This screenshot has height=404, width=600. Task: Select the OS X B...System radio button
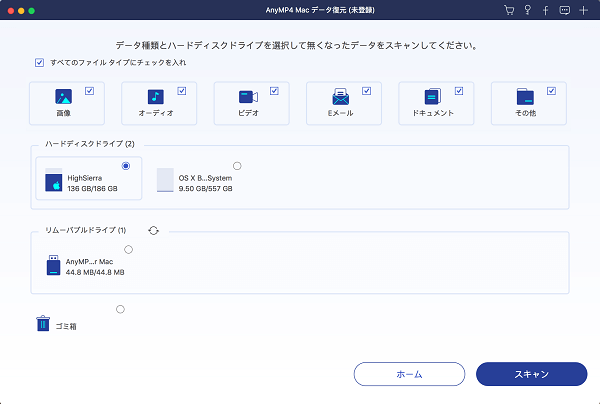[x=237, y=166]
